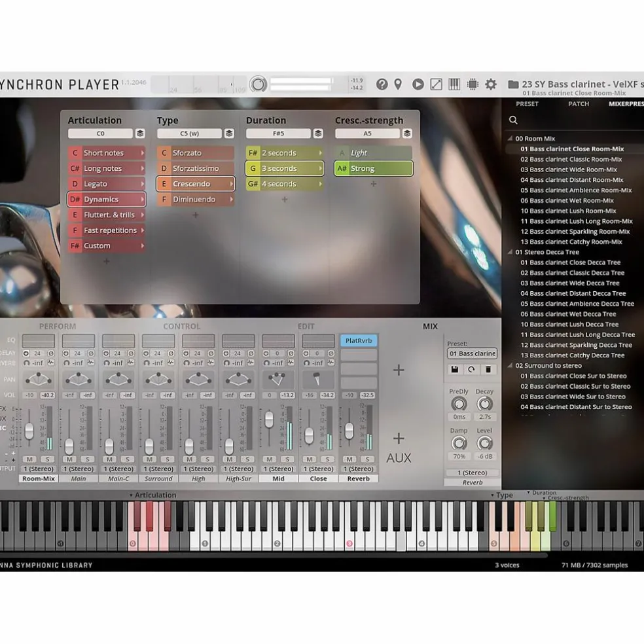Screen dimensions: 644x644
Task: Open Room-Mix output 1 (Stereo) dropdown
Action: [x=39, y=469]
